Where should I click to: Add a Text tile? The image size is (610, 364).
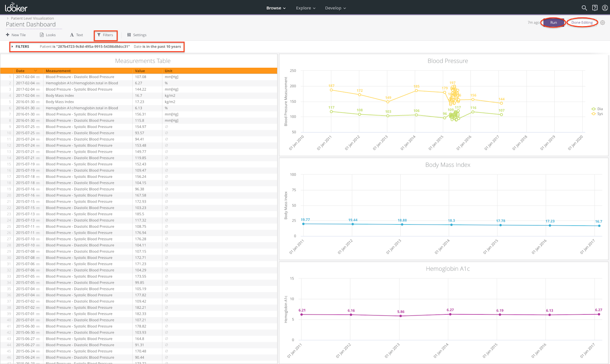[76, 35]
